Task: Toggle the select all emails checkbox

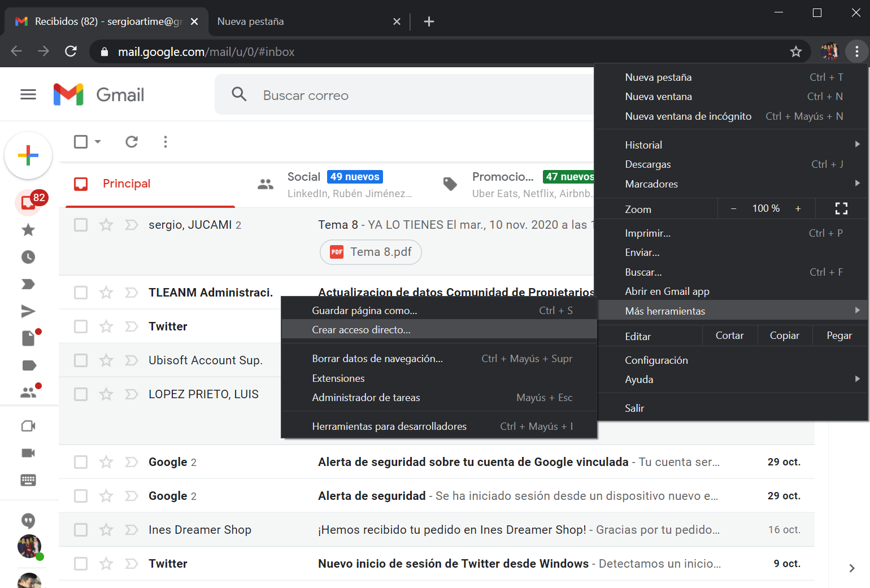Action: click(81, 142)
